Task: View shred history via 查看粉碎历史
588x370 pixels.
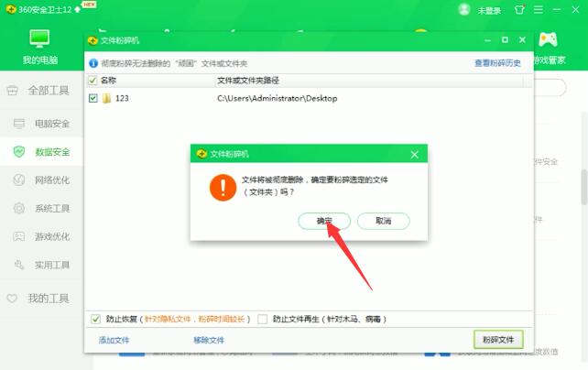Action: click(497, 63)
